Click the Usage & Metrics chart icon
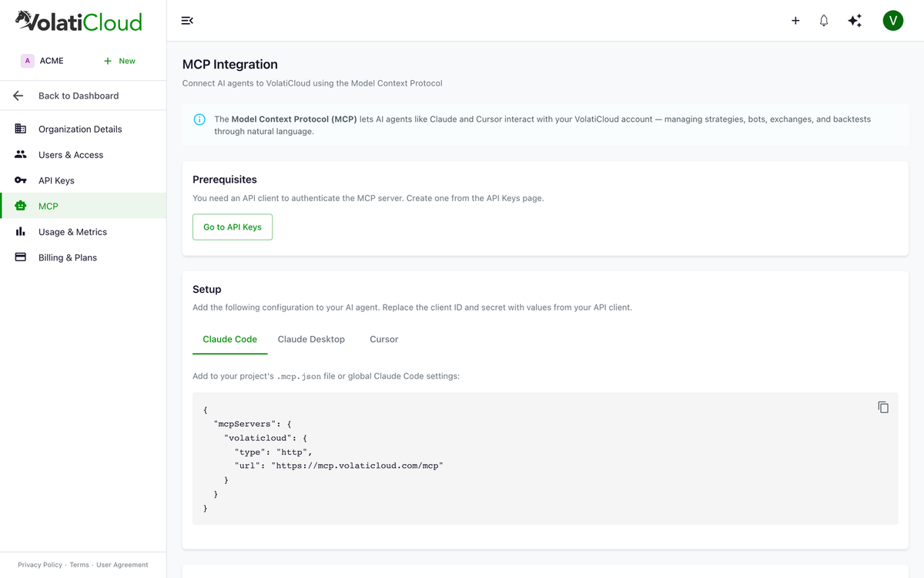This screenshot has width=924, height=578. click(x=21, y=231)
